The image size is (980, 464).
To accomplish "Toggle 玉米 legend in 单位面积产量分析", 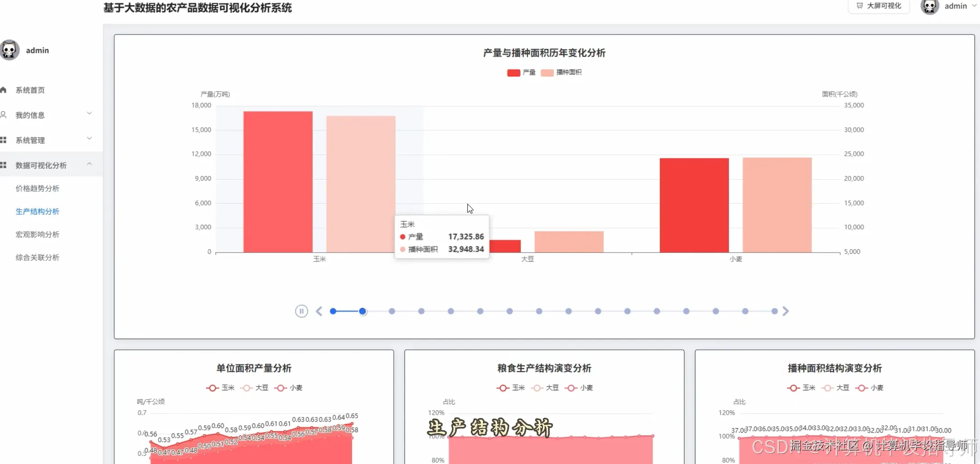I will tap(220, 388).
